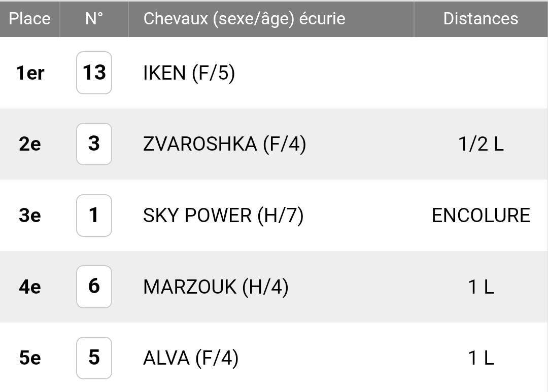Select the SKY POWER (H/7) entry

(x=223, y=216)
